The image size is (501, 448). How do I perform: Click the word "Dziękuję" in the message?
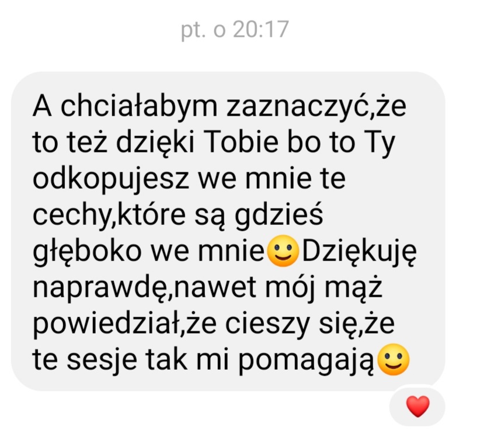pos(359,252)
